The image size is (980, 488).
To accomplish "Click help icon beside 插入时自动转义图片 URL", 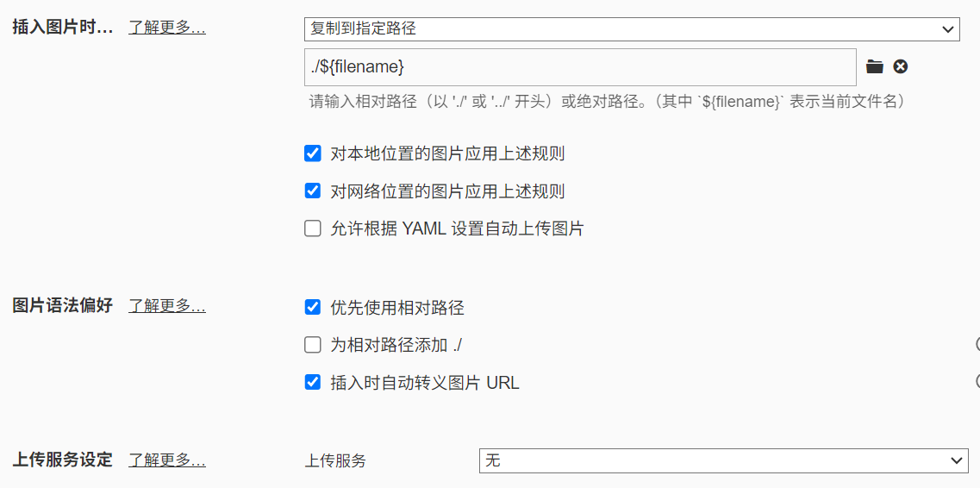I will point(977,380).
